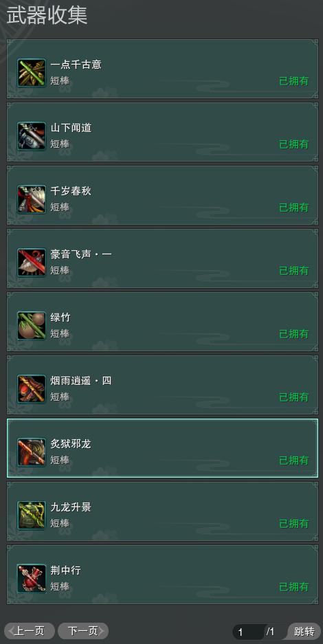Screen dimensions: 323x644
Task: Select the 绿竹 list row name
Action: coord(60,318)
